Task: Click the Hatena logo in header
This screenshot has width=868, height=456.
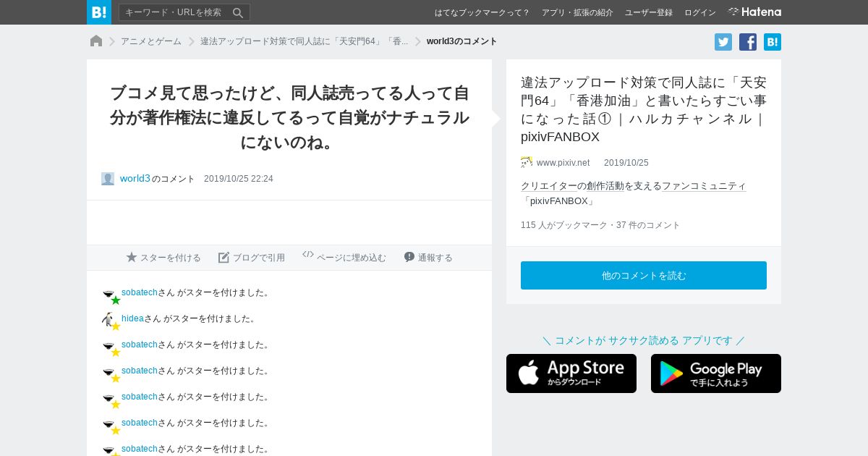Action: 754,12
